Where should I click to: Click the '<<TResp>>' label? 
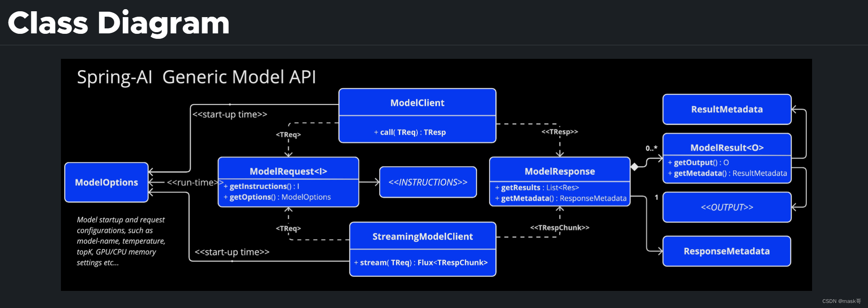coord(560,132)
